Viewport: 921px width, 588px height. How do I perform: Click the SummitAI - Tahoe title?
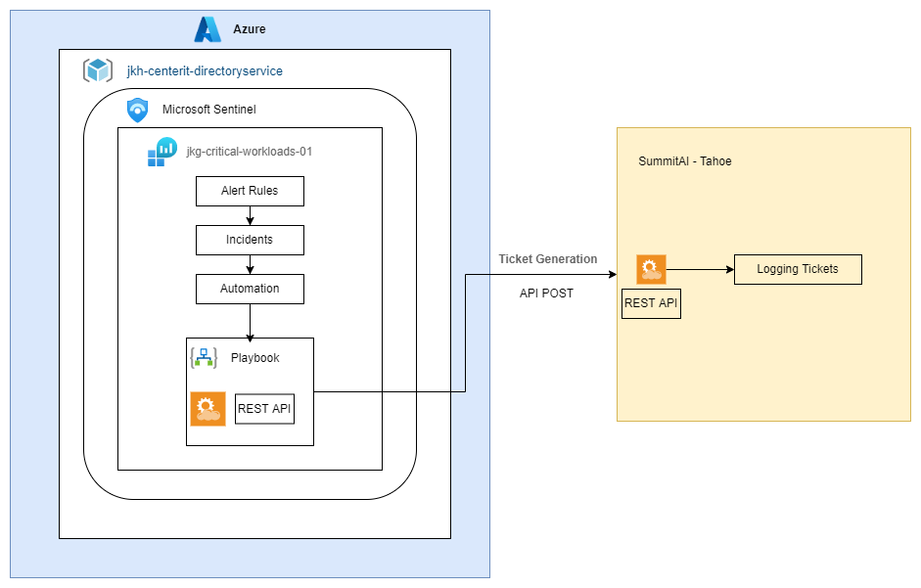(685, 161)
